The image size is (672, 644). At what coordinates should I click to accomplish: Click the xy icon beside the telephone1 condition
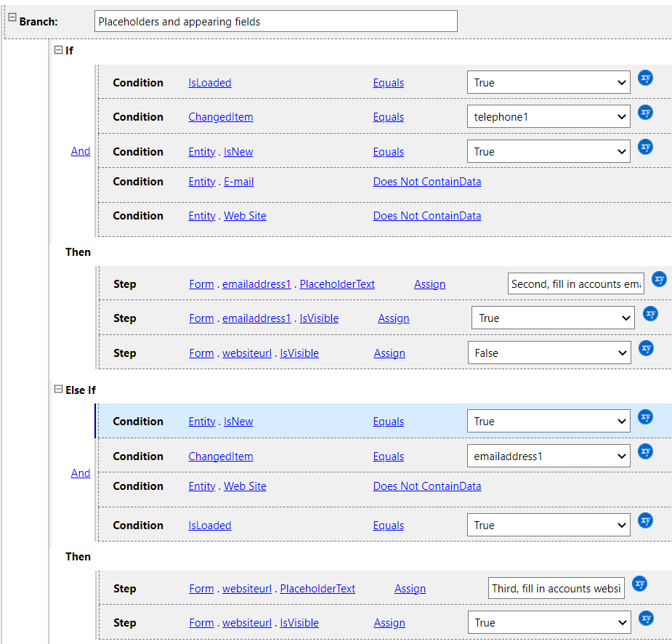tap(645, 113)
